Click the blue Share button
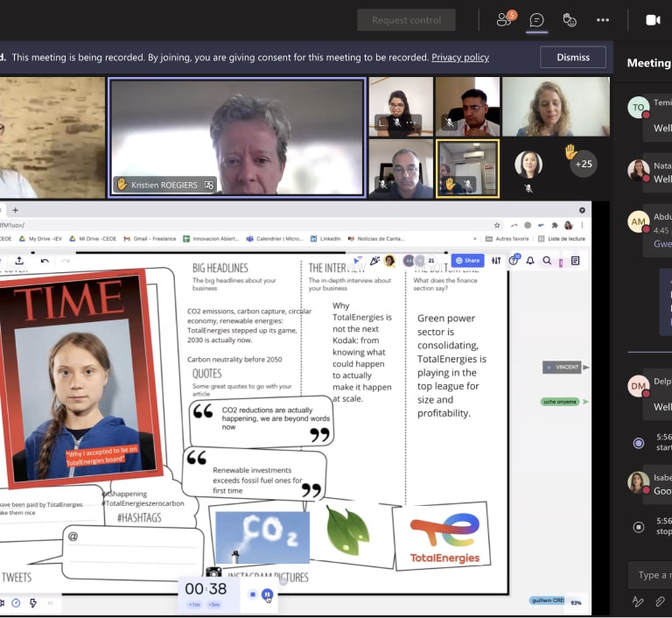Viewport: 672px width, 618px height. (467, 260)
